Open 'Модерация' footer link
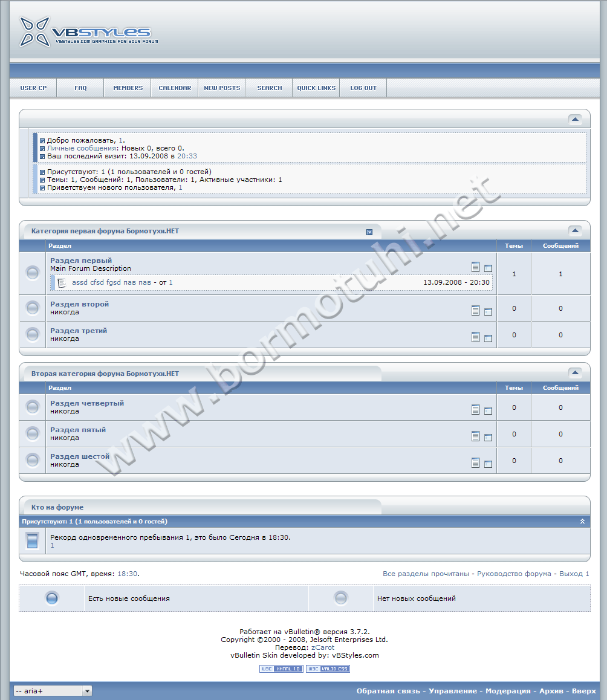Image resolution: width=607 pixels, height=700 pixels. [x=508, y=691]
